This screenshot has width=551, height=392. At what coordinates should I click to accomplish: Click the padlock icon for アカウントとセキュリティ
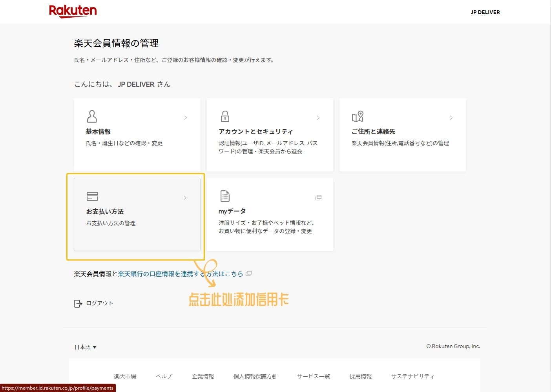[x=225, y=117]
